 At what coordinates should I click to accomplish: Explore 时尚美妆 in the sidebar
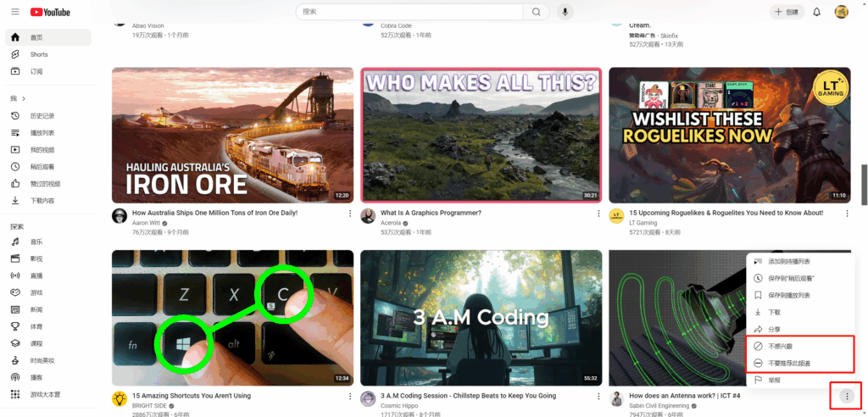(48, 360)
